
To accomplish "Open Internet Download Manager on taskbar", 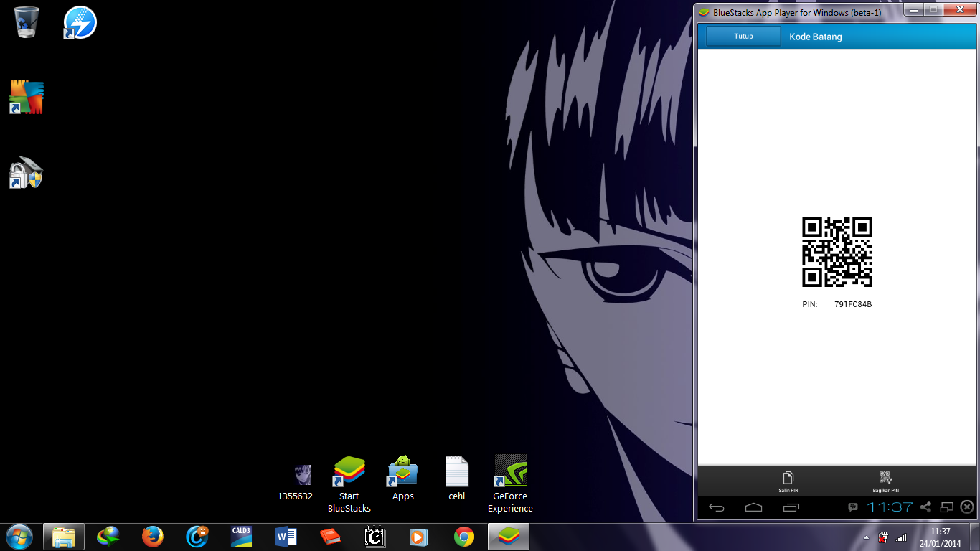I will point(108,537).
